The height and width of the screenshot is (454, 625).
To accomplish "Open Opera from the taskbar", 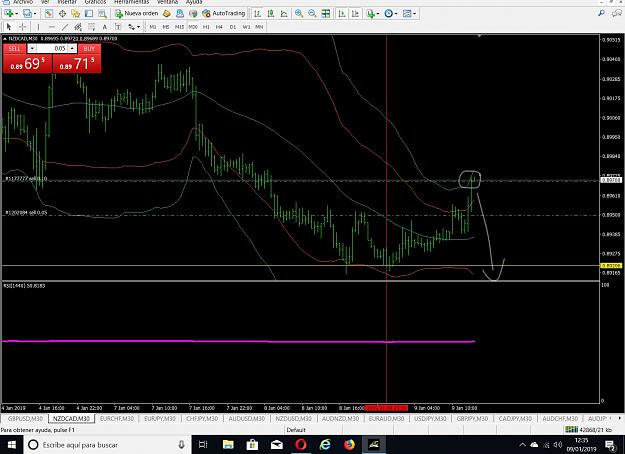I will click(x=301, y=444).
